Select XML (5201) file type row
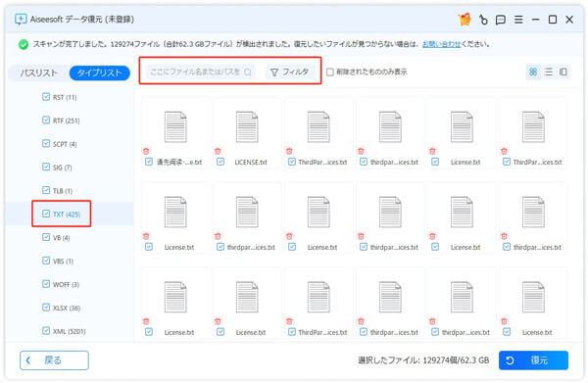The height and width of the screenshot is (383, 588). point(70,331)
